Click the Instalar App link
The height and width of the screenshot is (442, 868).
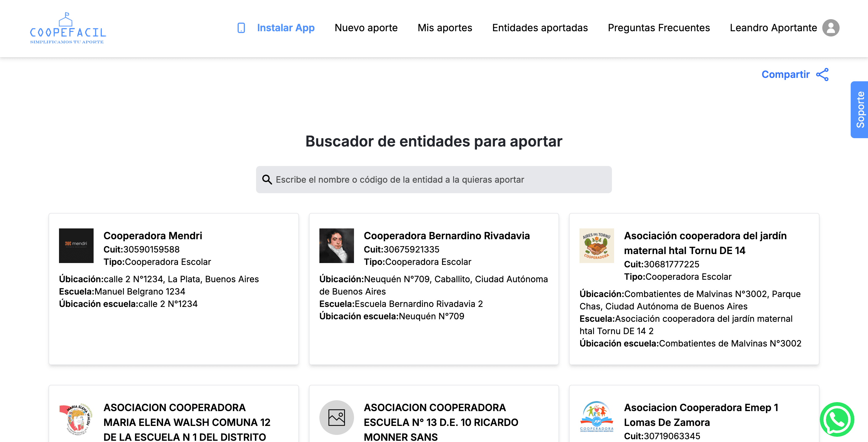click(x=286, y=28)
